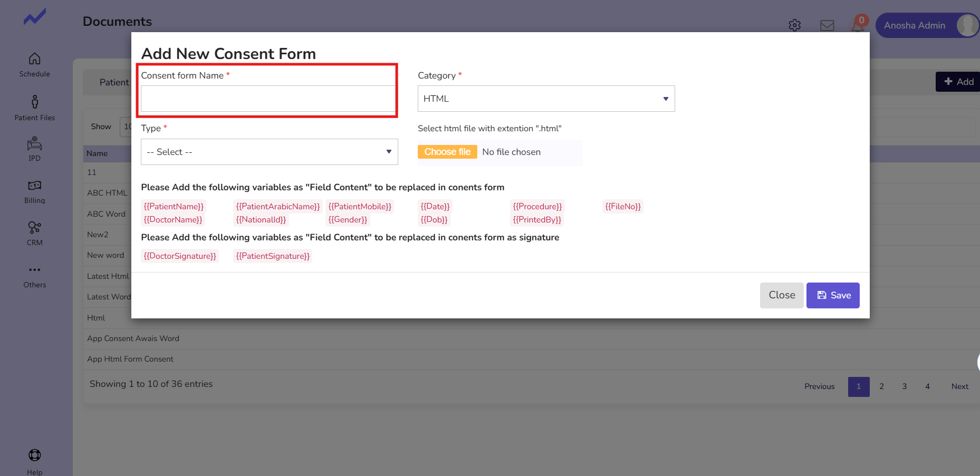Open the CRM module icon
The image size is (980, 476).
click(34, 228)
